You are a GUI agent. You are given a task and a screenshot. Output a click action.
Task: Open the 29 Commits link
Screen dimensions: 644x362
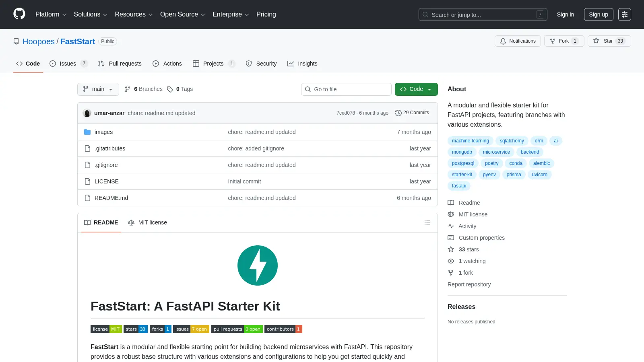[x=412, y=113]
